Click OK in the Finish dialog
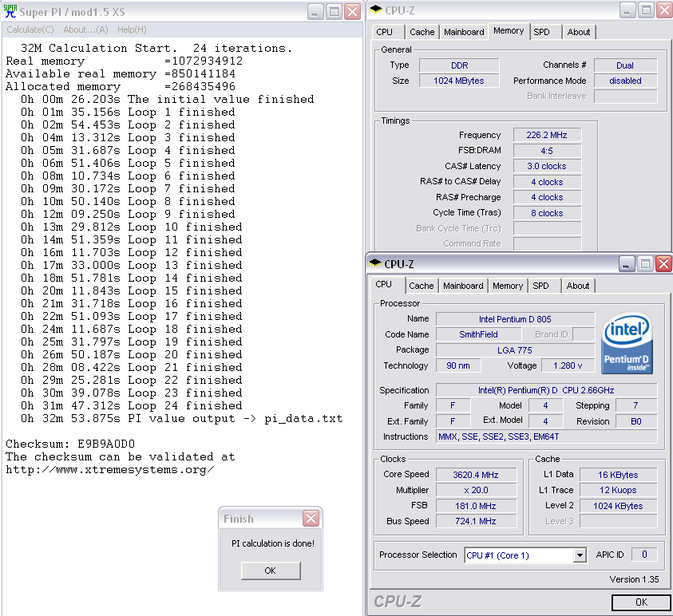 click(271, 571)
